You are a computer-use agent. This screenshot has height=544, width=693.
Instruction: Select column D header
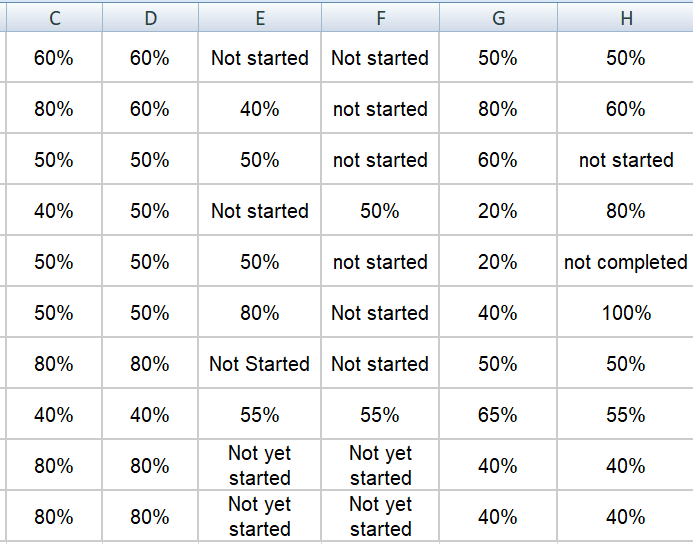tap(149, 16)
